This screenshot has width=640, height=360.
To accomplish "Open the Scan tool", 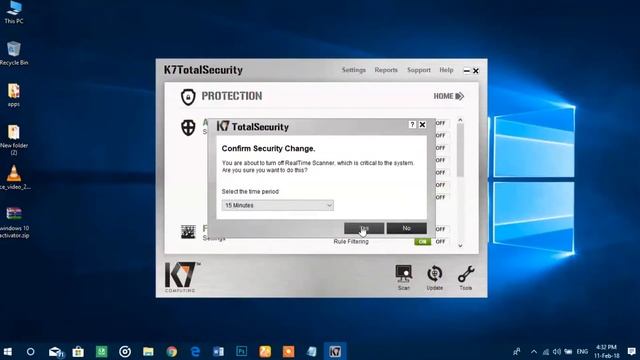I will (x=403, y=278).
